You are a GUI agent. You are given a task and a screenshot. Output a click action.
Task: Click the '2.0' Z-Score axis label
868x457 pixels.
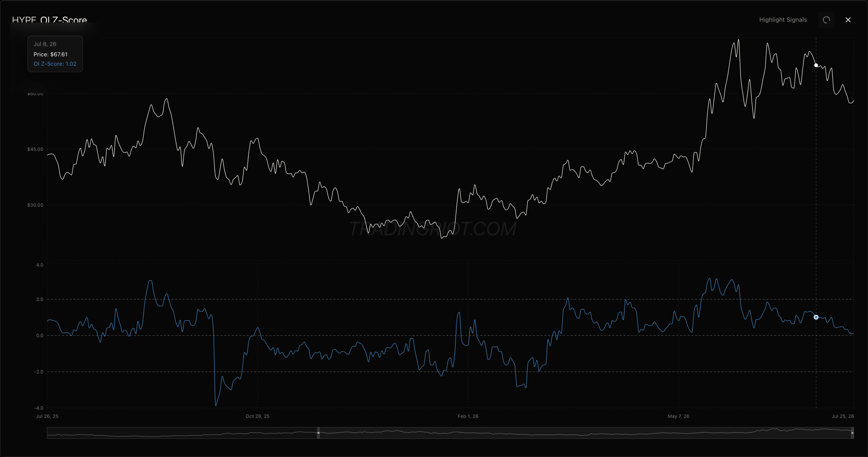pyautogui.click(x=39, y=299)
